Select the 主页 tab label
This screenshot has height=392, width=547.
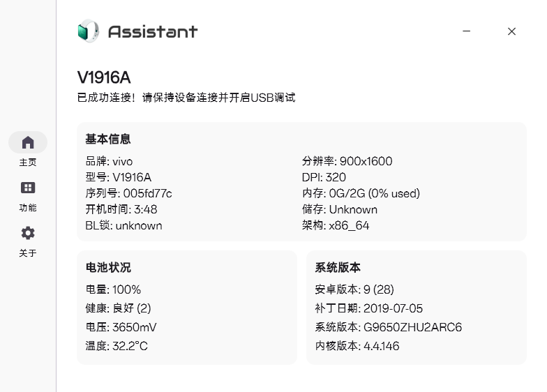click(x=28, y=163)
